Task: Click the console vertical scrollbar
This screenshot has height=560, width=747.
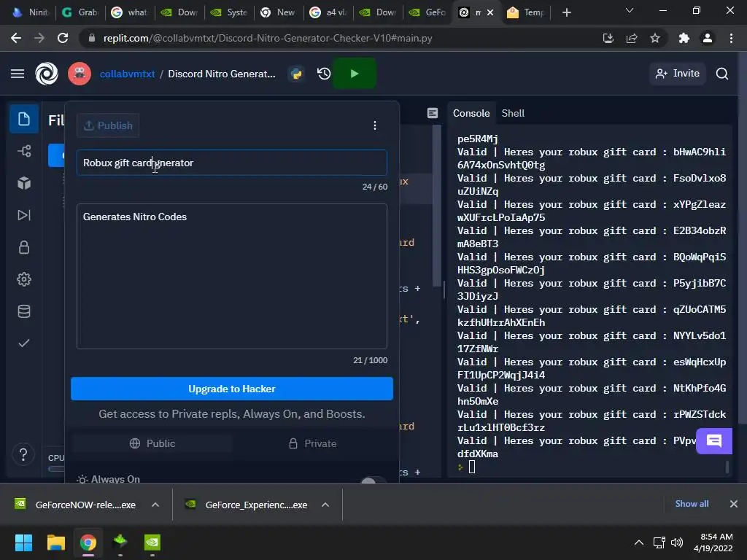Action: coord(727,467)
